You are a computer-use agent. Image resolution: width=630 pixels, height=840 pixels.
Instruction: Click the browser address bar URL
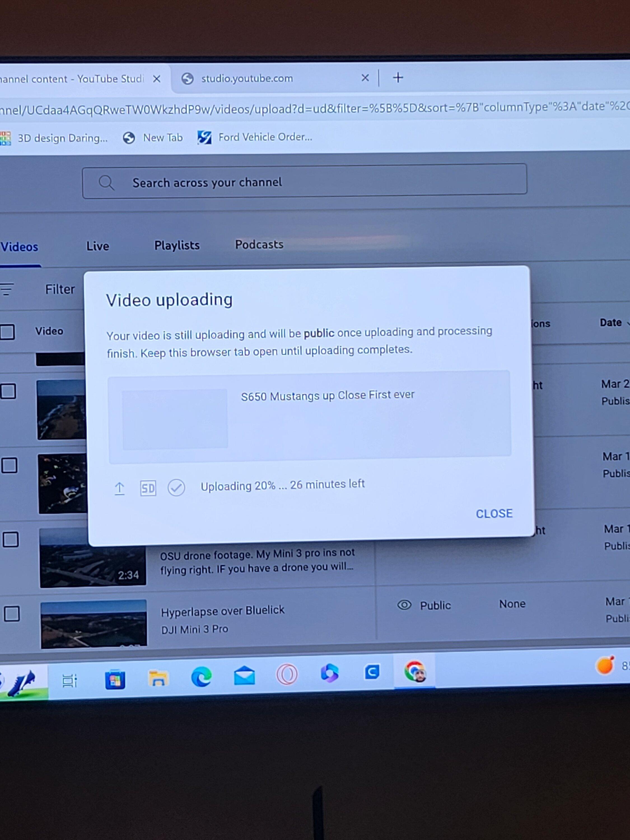(x=315, y=109)
